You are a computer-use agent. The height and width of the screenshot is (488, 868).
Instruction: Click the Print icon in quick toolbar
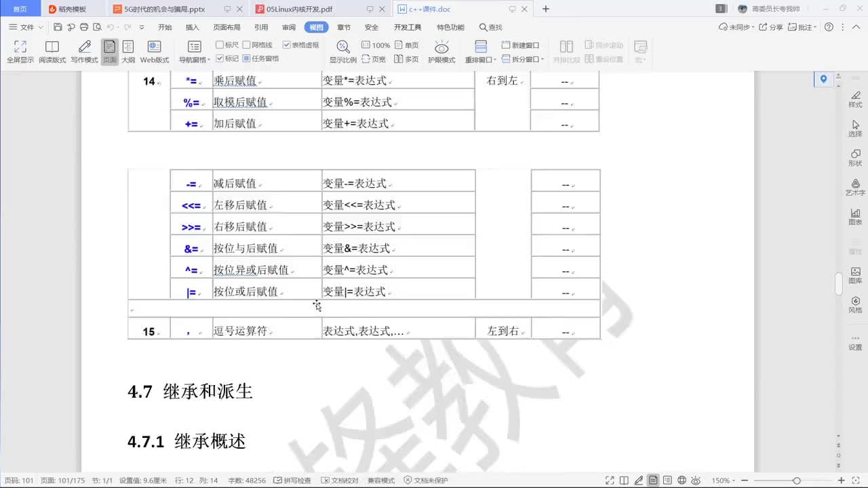(84, 27)
